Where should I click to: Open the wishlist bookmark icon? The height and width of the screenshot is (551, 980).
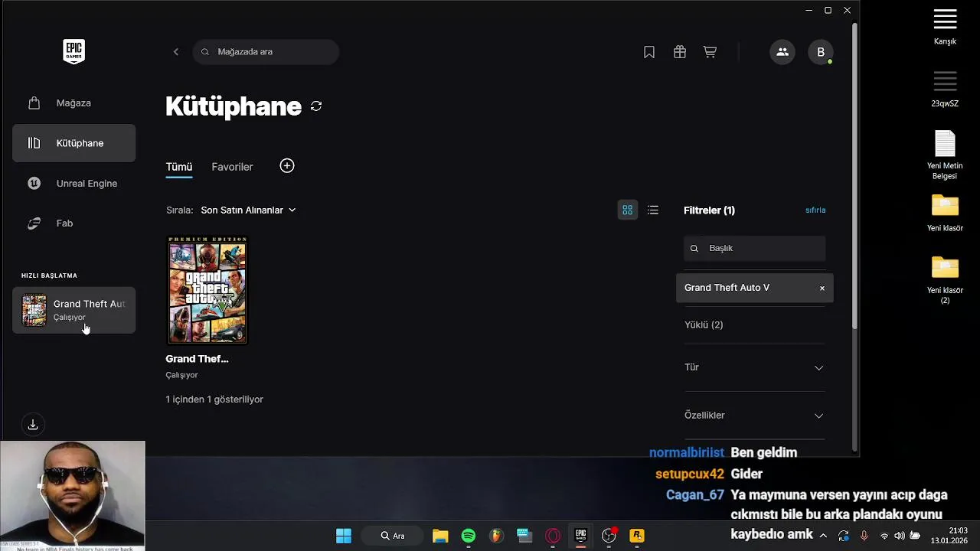click(649, 52)
